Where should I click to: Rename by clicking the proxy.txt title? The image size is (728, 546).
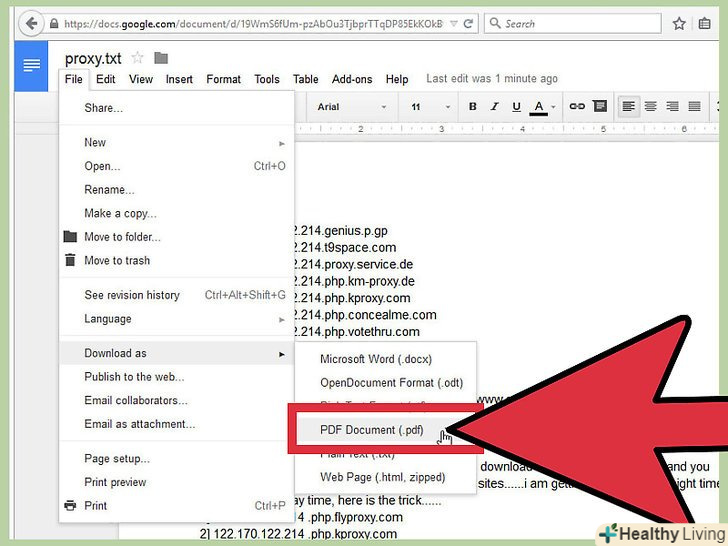[x=93, y=59]
